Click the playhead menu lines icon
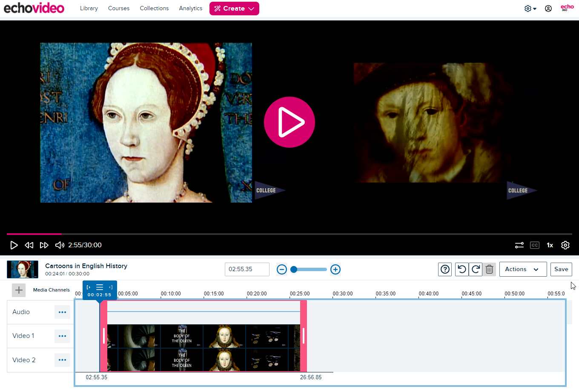Image resolution: width=579 pixels, height=392 pixels. point(100,287)
